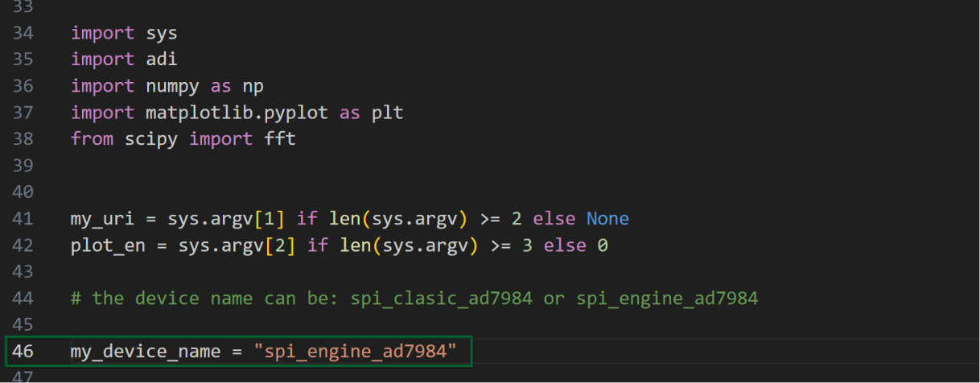Click the "plt" alias on line 37
The width and height of the screenshot is (980, 383).
(x=387, y=113)
